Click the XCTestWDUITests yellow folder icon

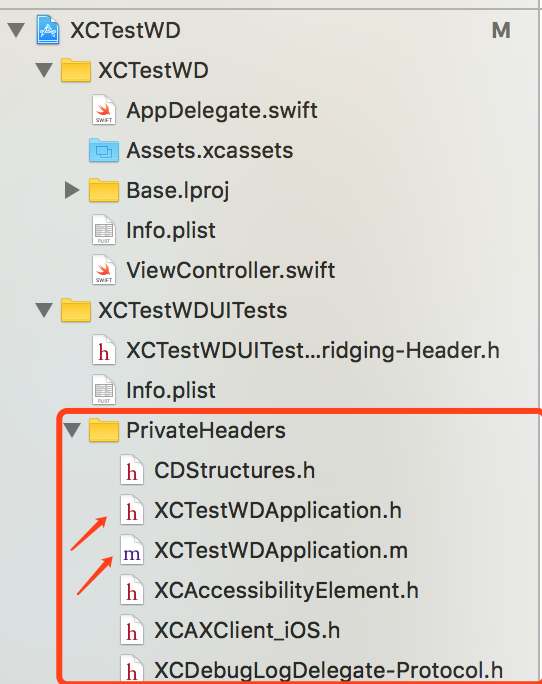pyautogui.click(x=75, y=310)
